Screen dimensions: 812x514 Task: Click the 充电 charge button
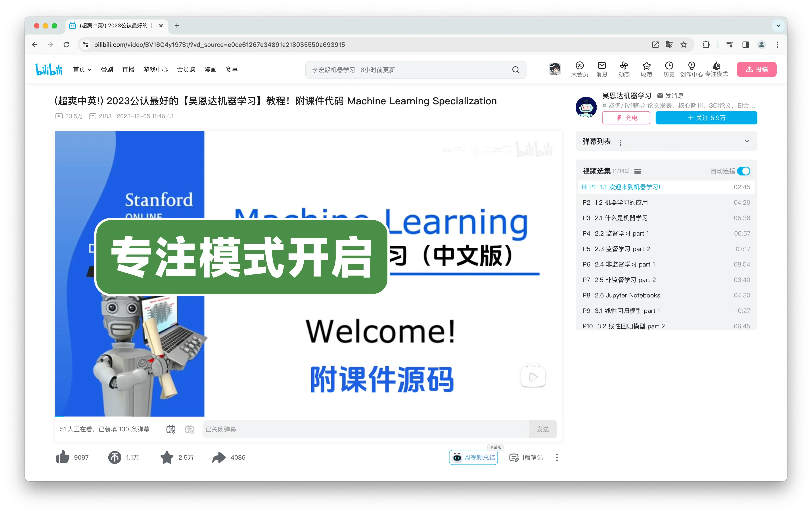[x=626, y=118]
